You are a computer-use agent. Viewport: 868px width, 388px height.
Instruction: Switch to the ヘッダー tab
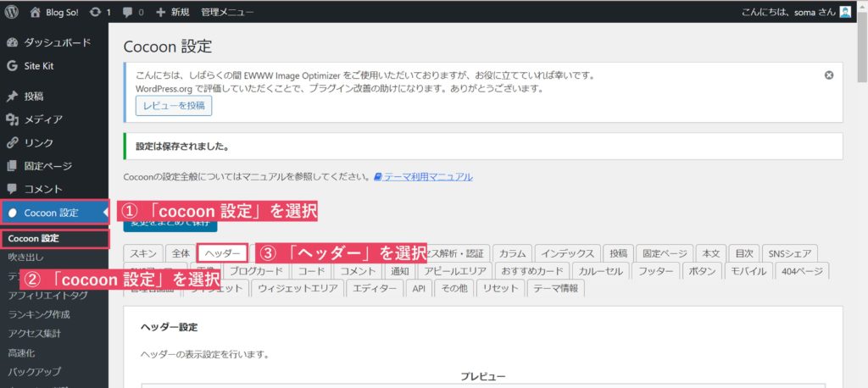click(x=223, y=252)
